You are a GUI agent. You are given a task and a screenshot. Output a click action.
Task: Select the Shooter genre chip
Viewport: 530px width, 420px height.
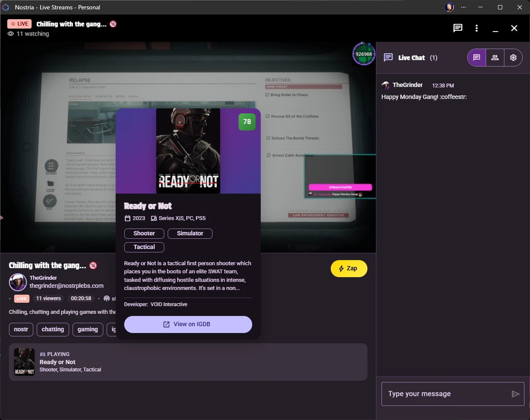[x=144, y=233]
